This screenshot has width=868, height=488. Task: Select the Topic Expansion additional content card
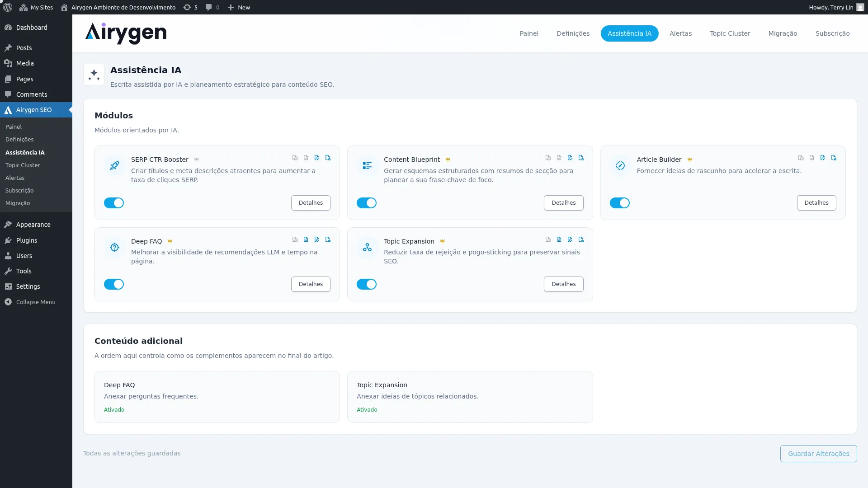[470, 397]
